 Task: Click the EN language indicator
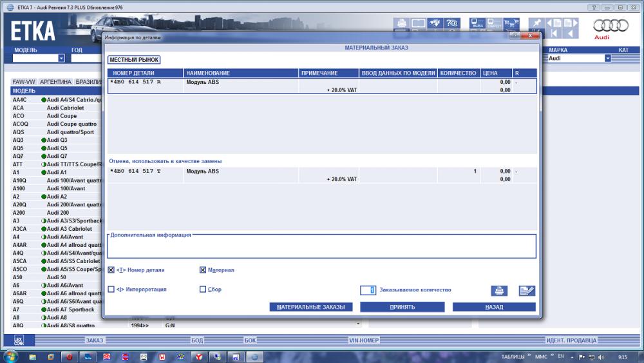click(x=561, y=357)
